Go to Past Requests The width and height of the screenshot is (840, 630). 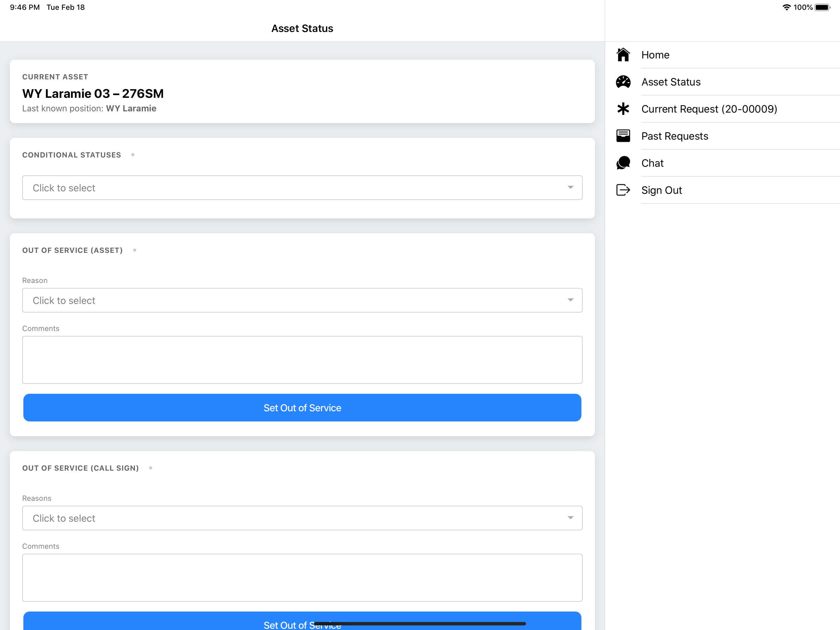[722, 136]
